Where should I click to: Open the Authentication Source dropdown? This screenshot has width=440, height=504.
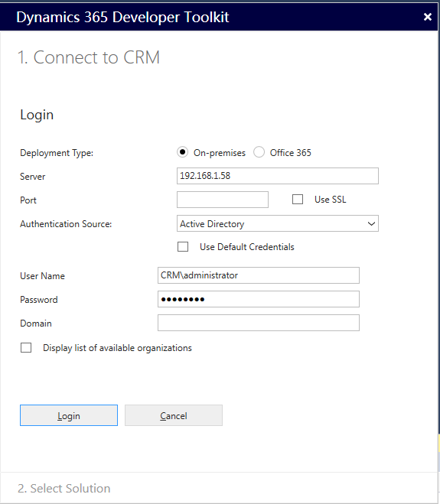tap(278, 223)
